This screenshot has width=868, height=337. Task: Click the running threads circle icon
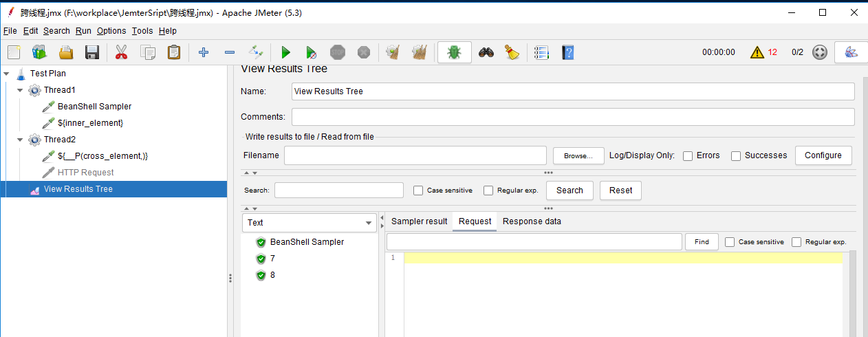tap(819, 52)
